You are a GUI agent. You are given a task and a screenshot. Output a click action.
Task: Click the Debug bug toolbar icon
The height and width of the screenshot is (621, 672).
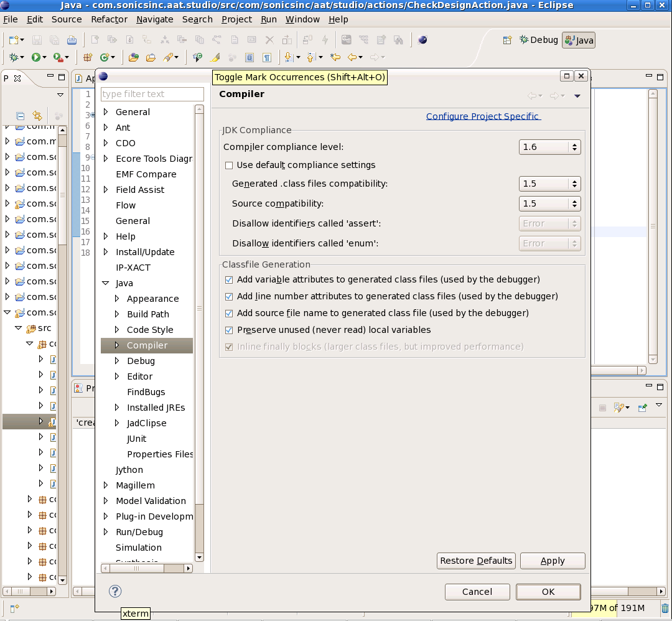click(x=14, y=57)
